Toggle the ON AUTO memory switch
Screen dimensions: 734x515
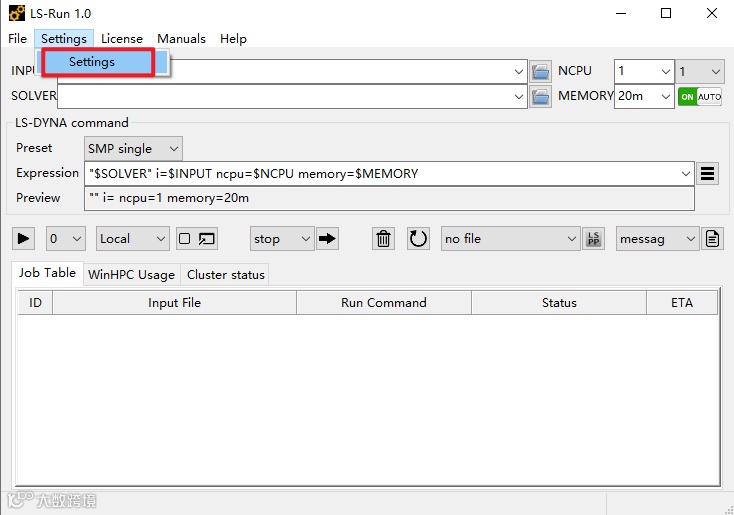point(700,97)
